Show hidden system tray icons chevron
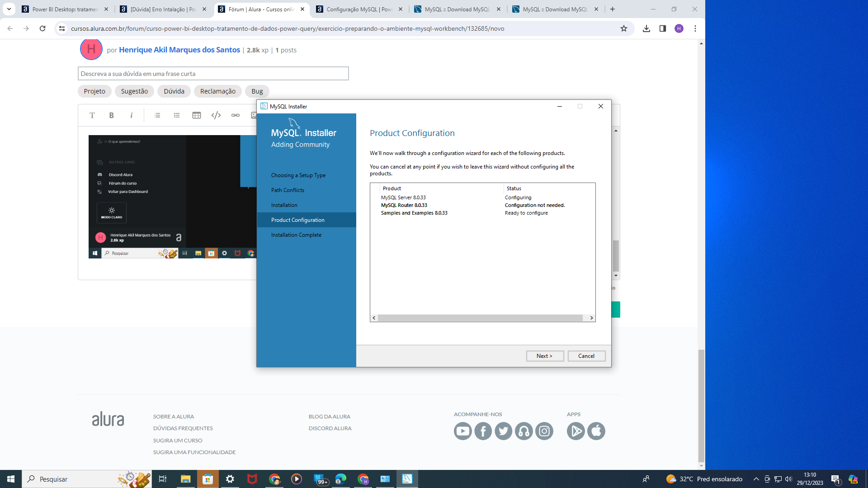 [756, 479]
